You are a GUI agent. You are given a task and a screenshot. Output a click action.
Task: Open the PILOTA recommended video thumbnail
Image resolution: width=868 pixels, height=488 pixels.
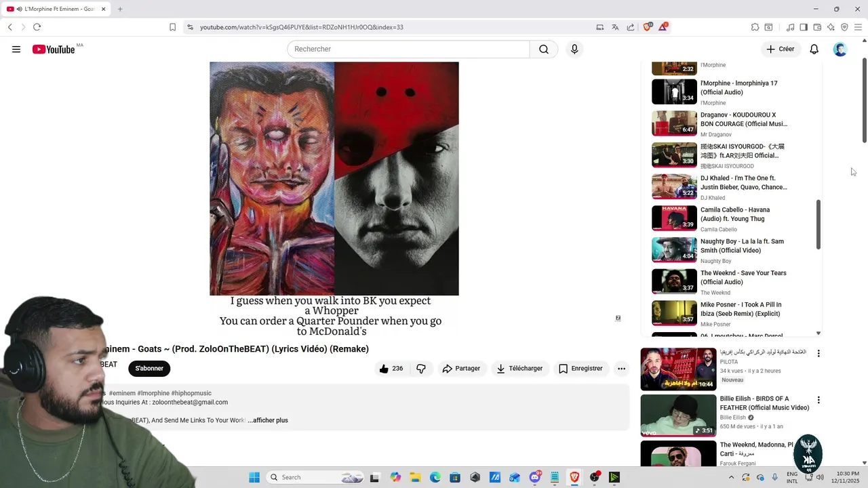pyautogui.click(x=678, y=369)
